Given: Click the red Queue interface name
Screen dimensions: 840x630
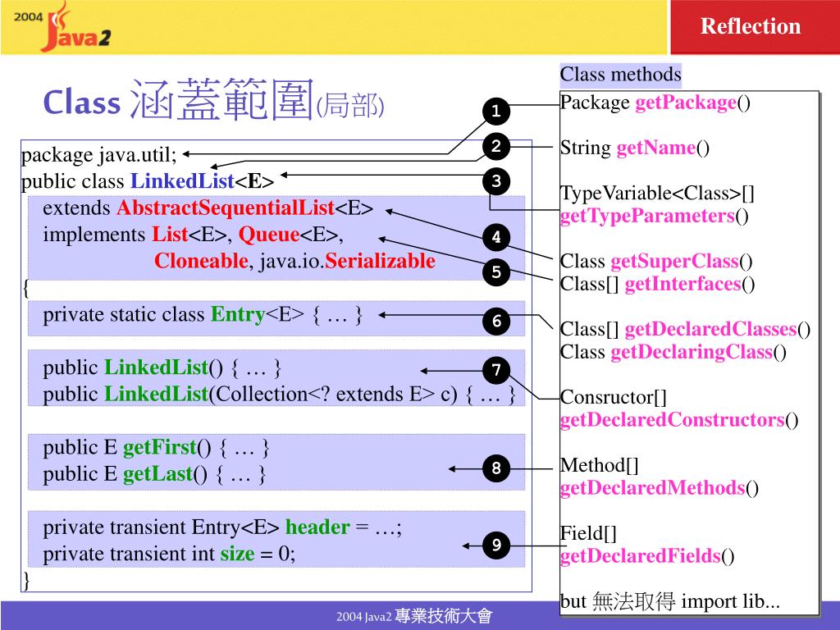Looking at the screenshot, I should (269, 234).
